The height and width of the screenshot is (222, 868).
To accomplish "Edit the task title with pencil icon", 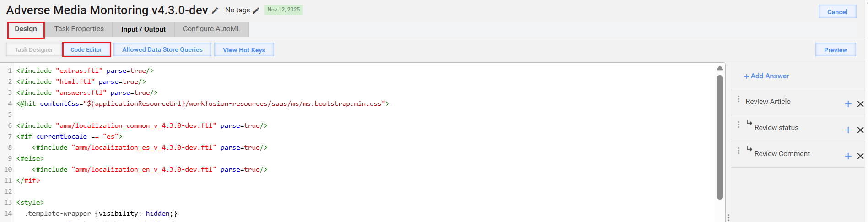I will [215, 11].
